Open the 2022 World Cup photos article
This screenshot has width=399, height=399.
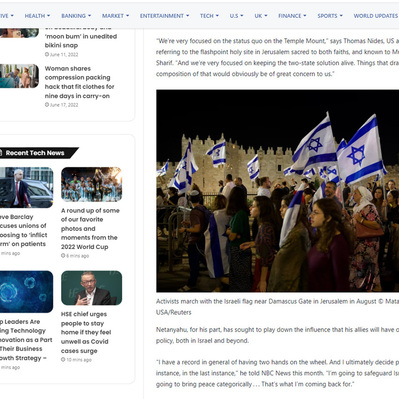90,229
